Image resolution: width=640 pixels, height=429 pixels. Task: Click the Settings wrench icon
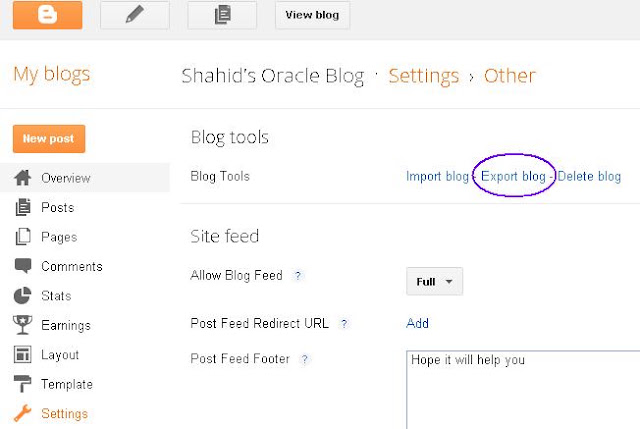pos(22,413)
